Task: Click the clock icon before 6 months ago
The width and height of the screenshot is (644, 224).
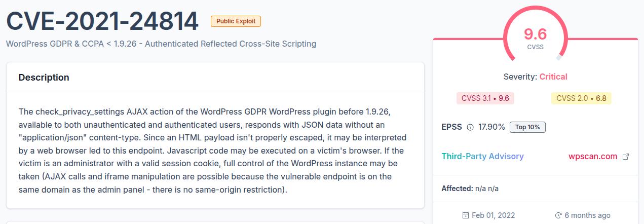Action: click(x=558, y=215)
